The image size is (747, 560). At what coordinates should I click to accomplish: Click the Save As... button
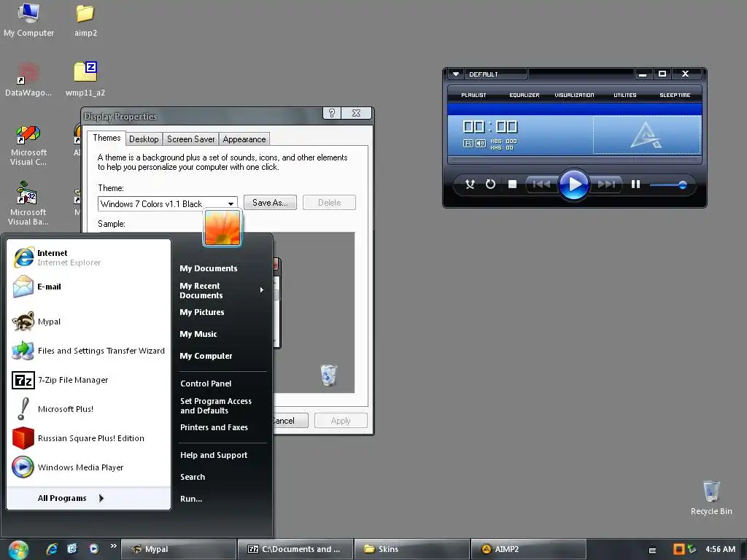[270, 203]
